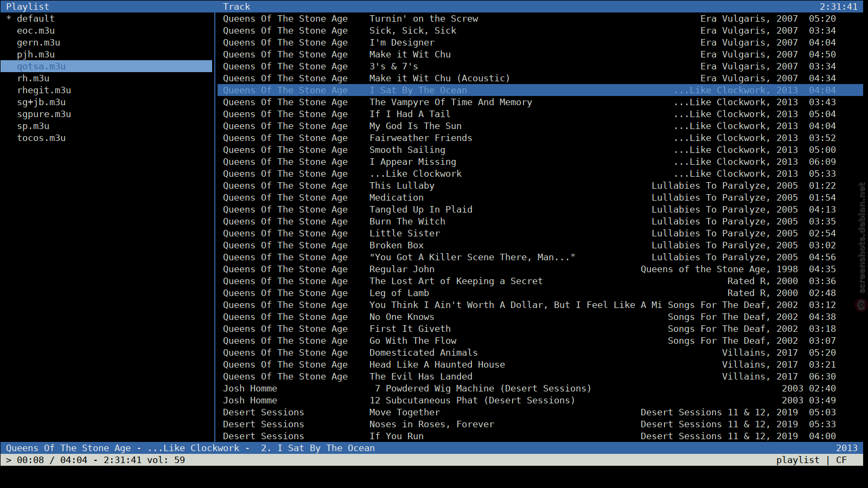The height and width of the screenshot is (488, 868).
Task: Open the sgpure.m3u playlist
Action: [106, 114]
